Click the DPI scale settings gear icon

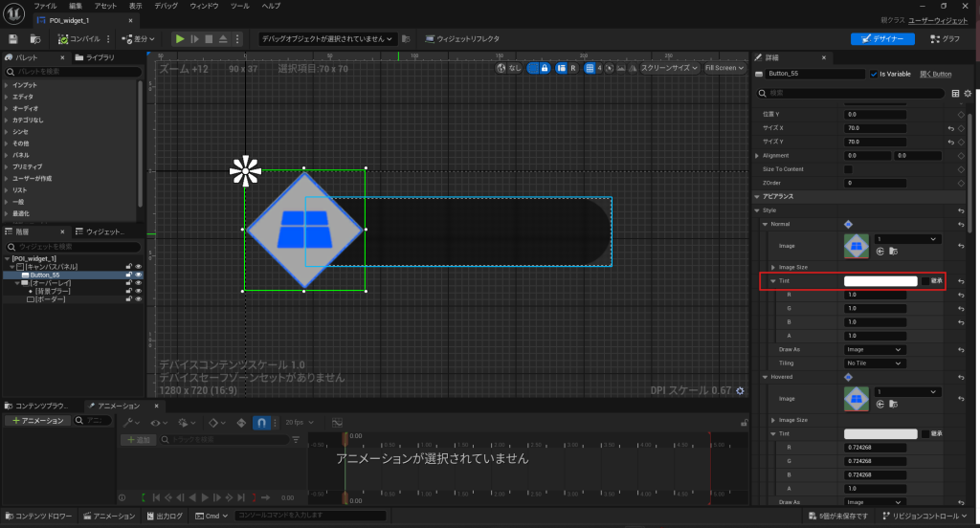tap(740, 391)
